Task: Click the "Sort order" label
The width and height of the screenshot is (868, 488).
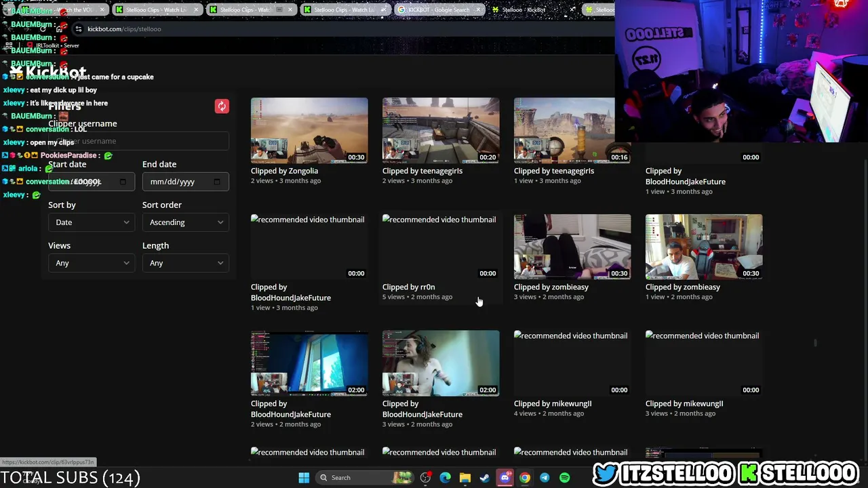Action: point(162,205)
